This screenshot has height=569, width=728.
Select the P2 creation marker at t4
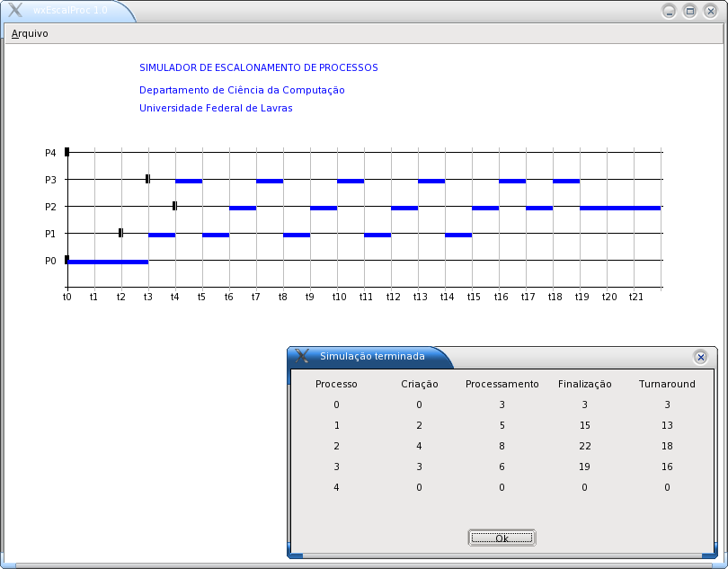[x=174, y=206]
